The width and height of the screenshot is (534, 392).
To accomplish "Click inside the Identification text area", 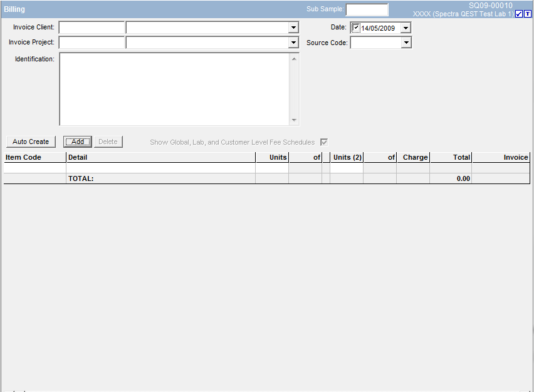I will point(174,89).
